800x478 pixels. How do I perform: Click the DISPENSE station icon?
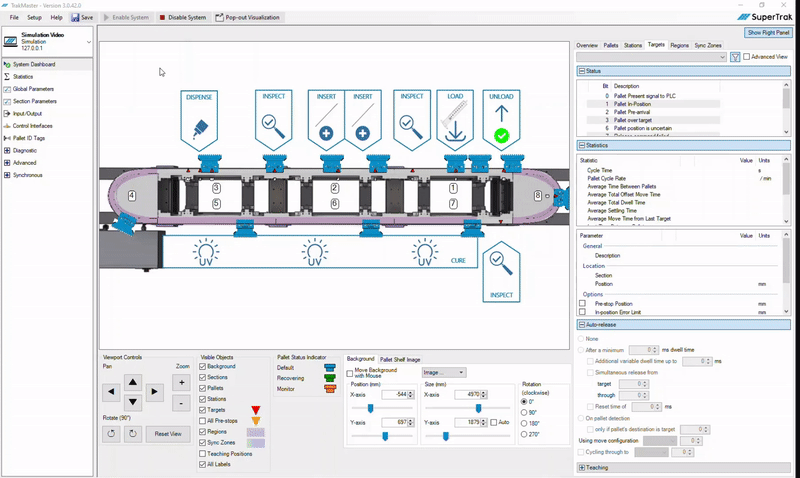(201, 124)
